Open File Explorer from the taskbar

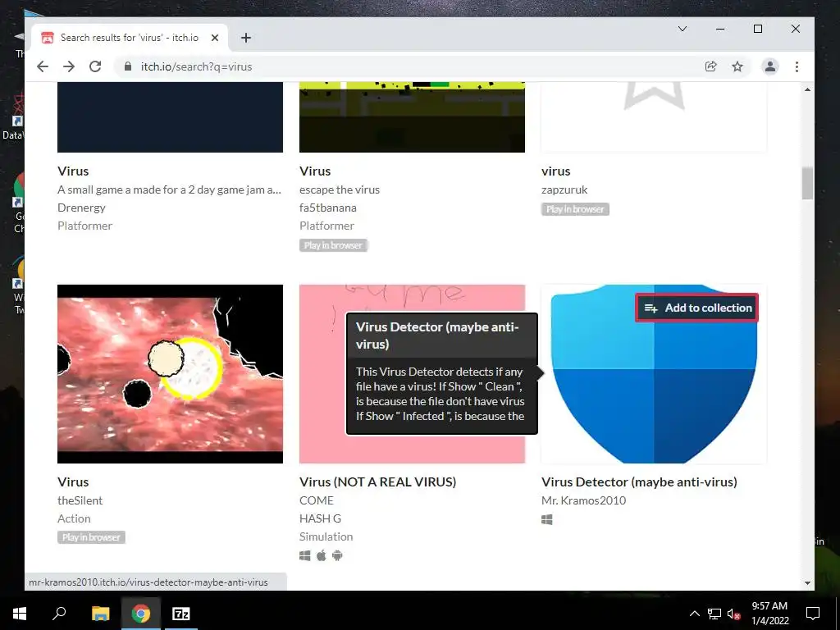(100, 614)
